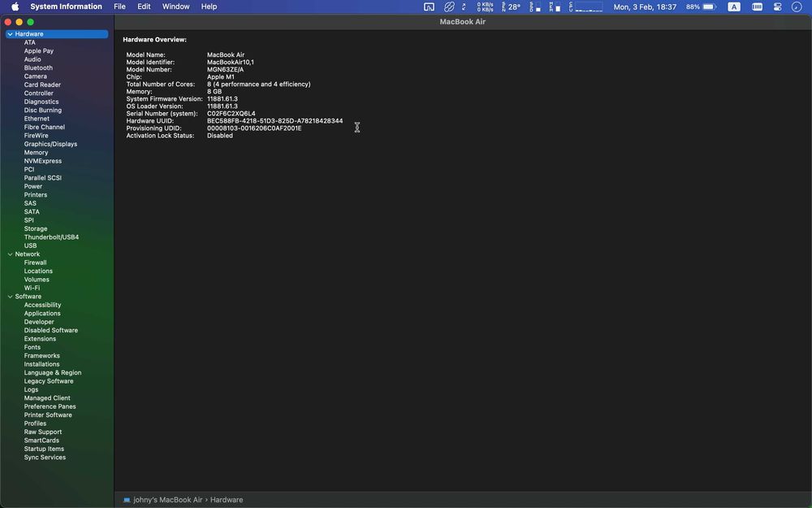Image resolution: width=812 pixels, height=508 pixels.
Task: Select USB in the sidebar
Action: 30,245
